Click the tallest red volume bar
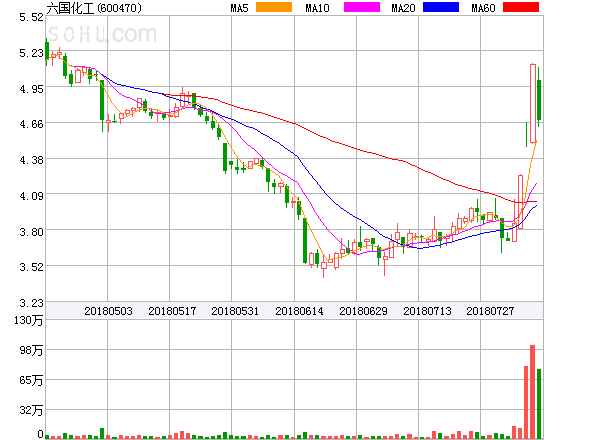Screen dimensions: 600x440 (532, 392)
